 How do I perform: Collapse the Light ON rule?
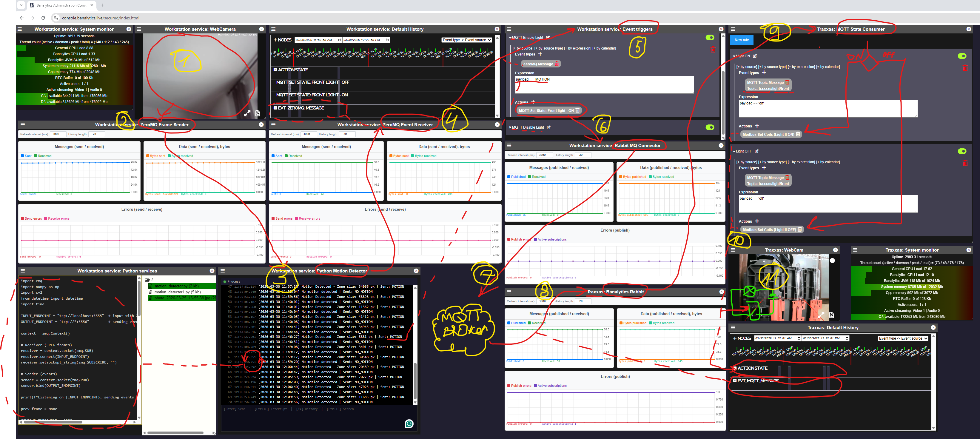[x=734, y=56]
